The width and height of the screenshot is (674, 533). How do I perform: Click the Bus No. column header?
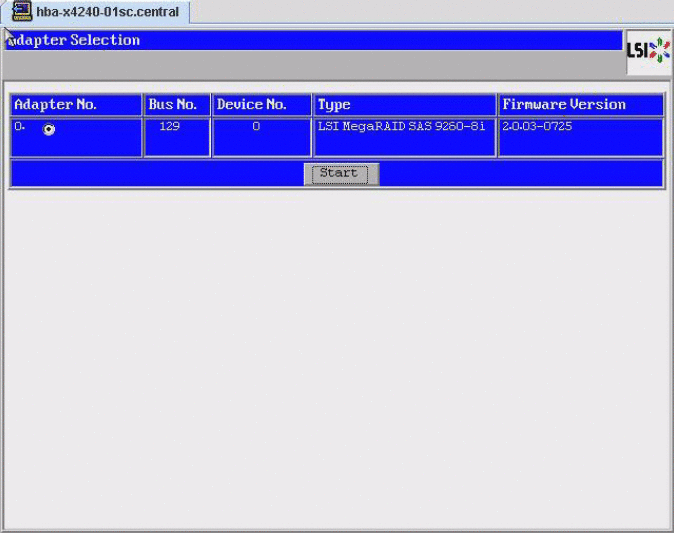[x=177, y=104]
